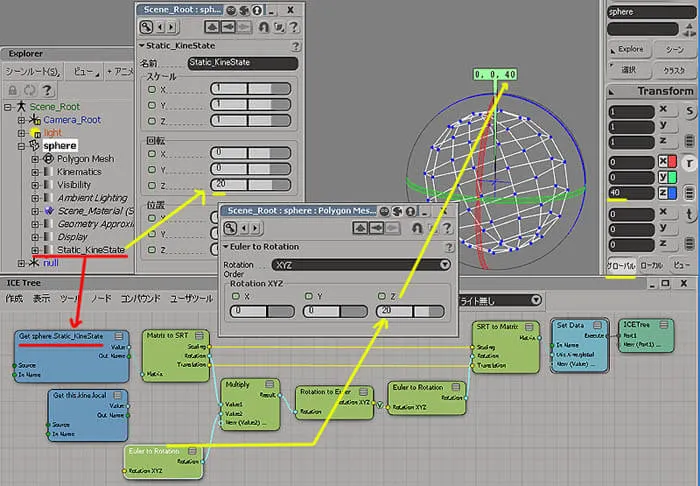This screenshot has width=700, height=486.
Task: Click the lock keyhole icon in Euler to Rotation panel
Action: (417, 228)
